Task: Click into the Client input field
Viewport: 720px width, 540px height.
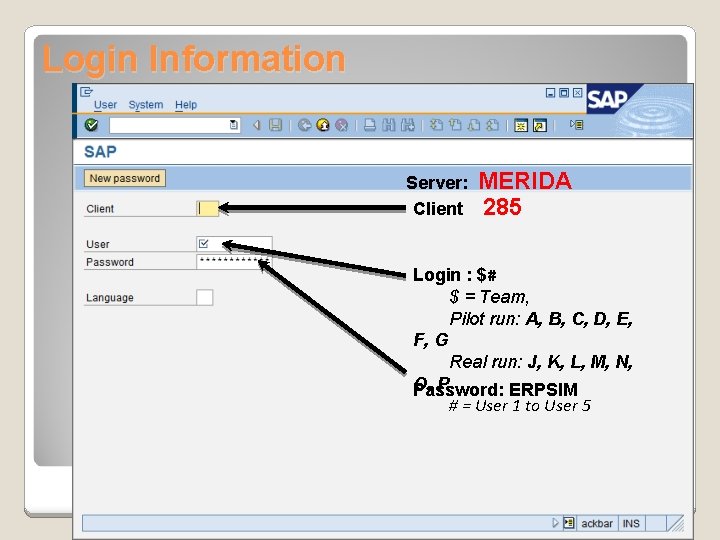Action: click(x=208, y=208)
